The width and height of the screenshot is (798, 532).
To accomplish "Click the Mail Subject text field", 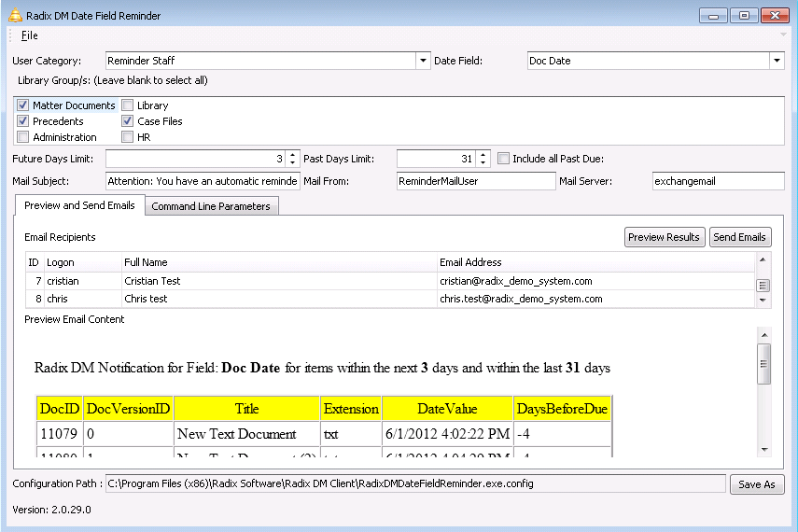I will tap(203, 181).
